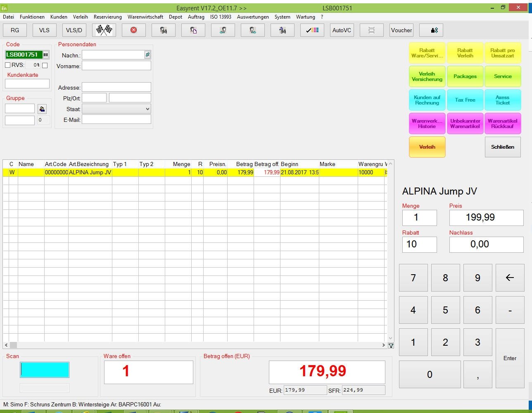This screenshot has width=532, height=413.
Task: Click the Nachlass field showing 0,00
Action: [x=486, y=244]
